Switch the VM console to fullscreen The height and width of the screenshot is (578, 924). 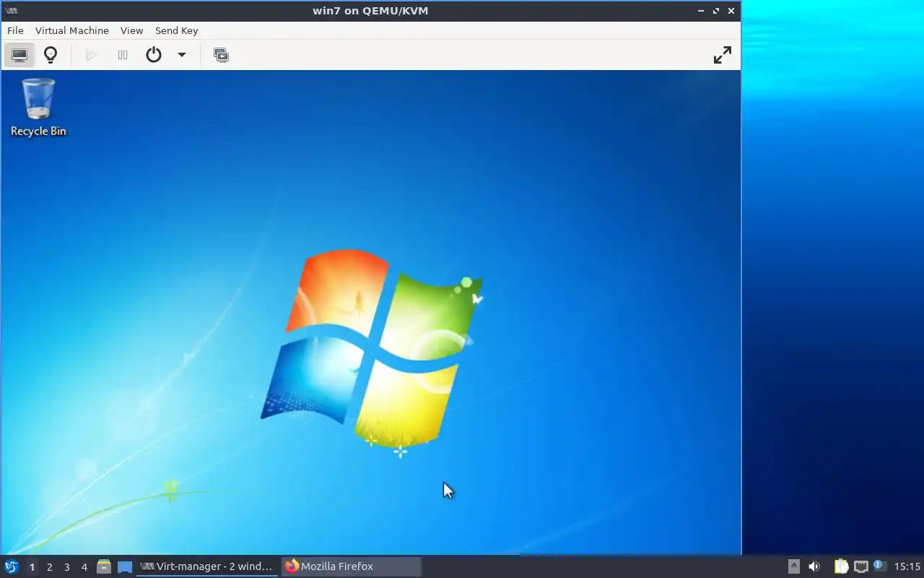[x=723, y=55]
